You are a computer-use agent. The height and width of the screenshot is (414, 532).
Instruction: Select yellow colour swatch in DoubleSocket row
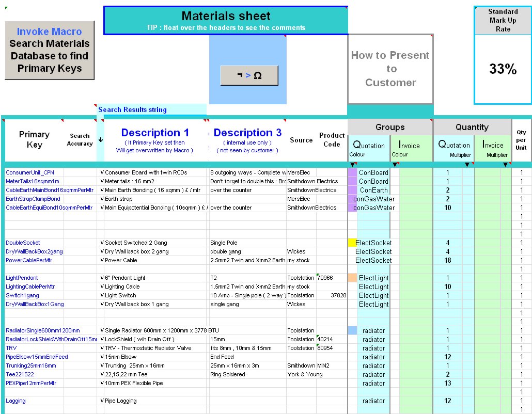coord(352,243)
